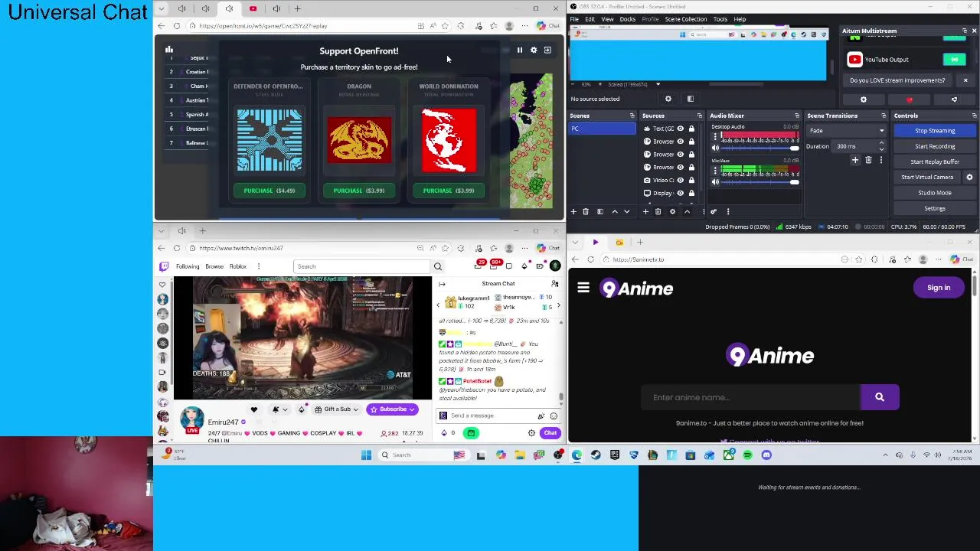Screen dimensions: 980x551
Task: Expand Twitch notification bell dropdown
Action: point(285,409)
